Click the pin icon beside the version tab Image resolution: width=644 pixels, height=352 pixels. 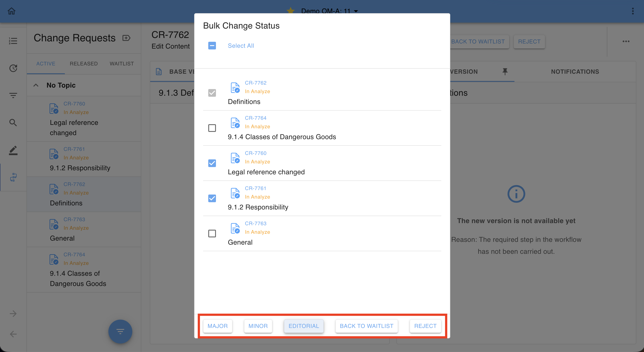coord(505,72)
